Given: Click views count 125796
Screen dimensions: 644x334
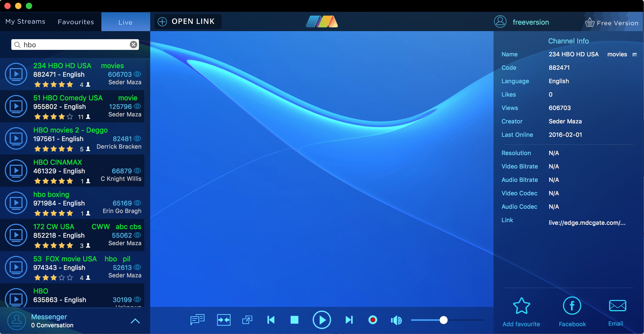Looking at the screenshot, I should pyautogui.click(x=120, y=107).
